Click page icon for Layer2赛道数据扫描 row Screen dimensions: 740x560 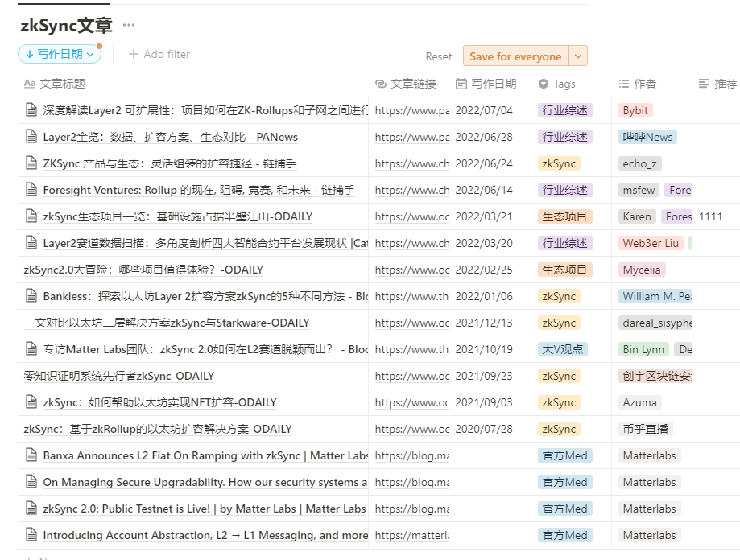point(31,243)
